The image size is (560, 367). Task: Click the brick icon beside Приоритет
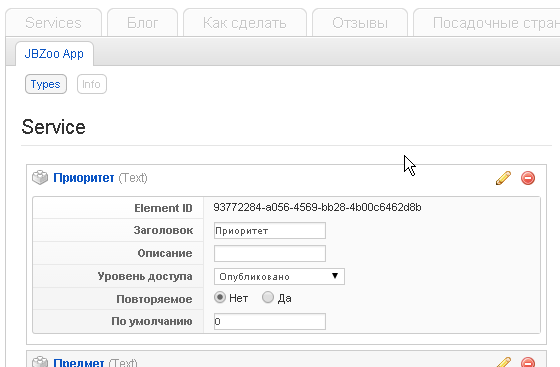(40, 177)
